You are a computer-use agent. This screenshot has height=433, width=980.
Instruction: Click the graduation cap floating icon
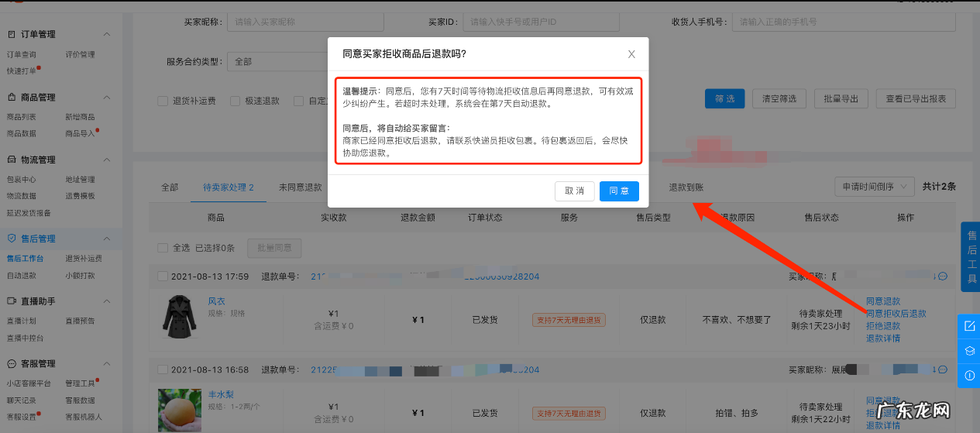point(969,351)
